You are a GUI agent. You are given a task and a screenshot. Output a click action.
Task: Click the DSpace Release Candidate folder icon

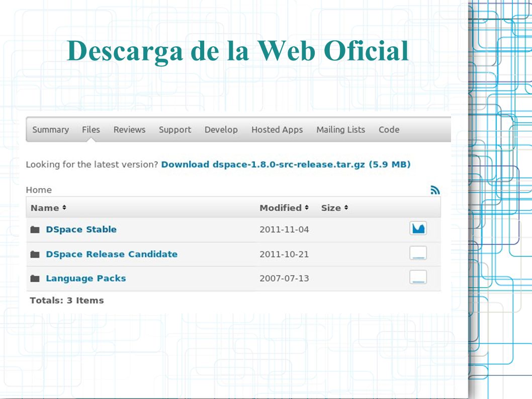[35, 254]
